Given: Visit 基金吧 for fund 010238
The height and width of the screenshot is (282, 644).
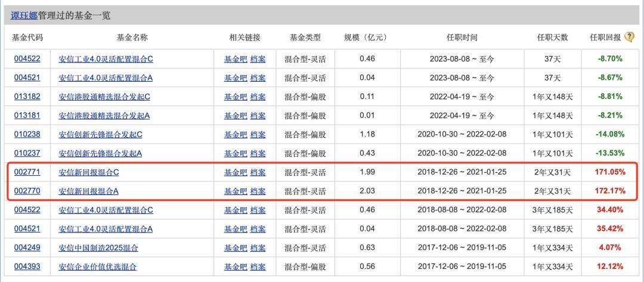Looking at the screenshot, I should point(236,134).
